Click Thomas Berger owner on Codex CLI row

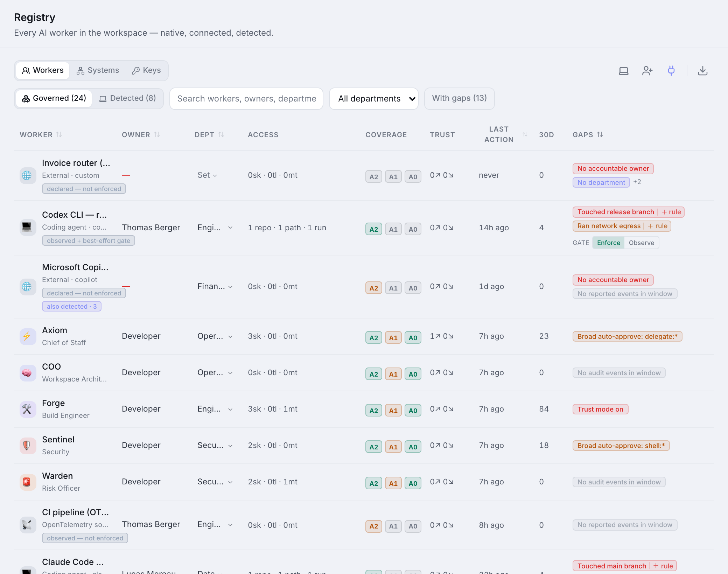(151, 227)
